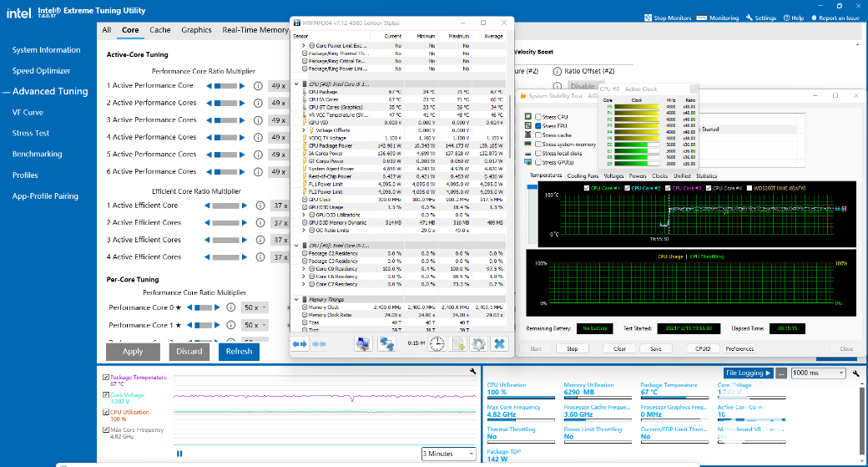
Task: Open HWiNFO sensor settings gear icon
Action: pyautogui.click(x=479, y=344)
